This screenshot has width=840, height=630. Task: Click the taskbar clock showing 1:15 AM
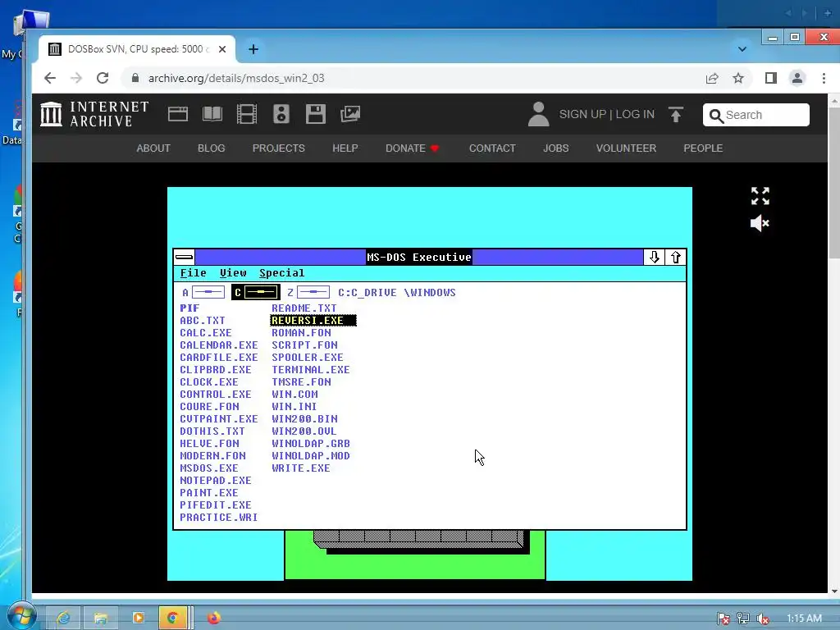[x=804, y=619]
